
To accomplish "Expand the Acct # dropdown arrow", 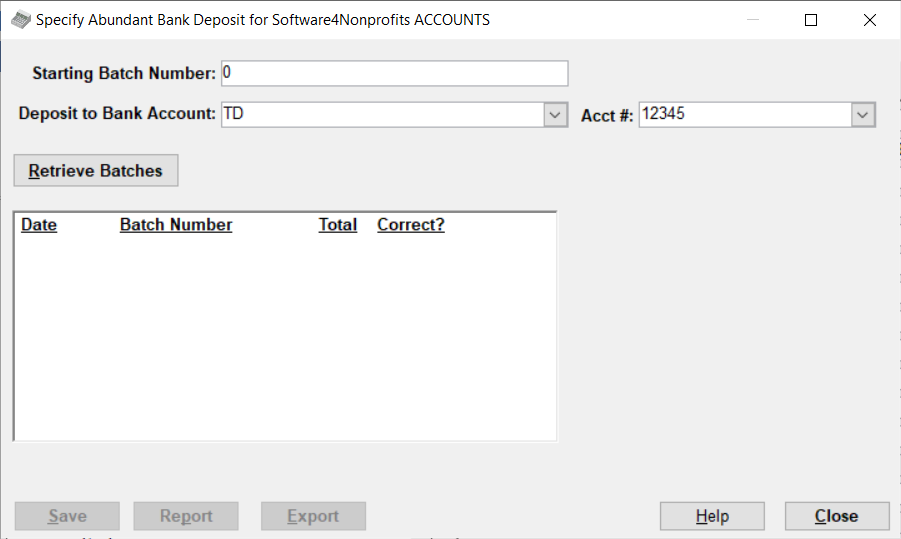I will pos(863,115).
